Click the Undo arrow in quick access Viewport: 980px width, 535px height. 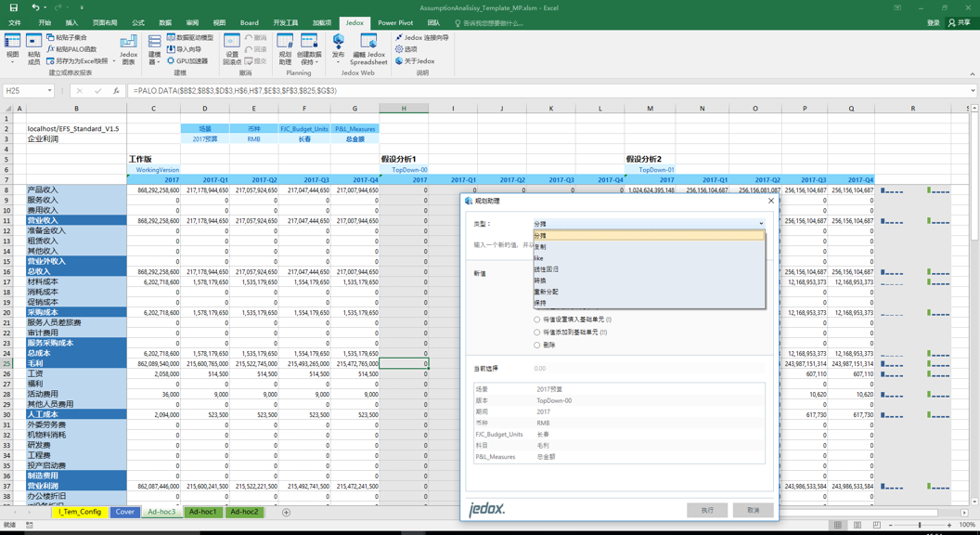pos(35,7)
